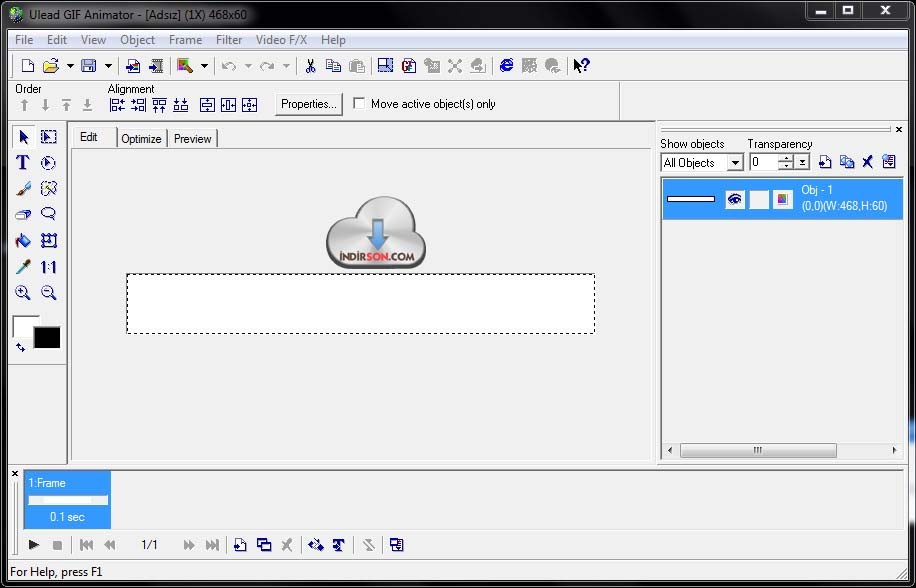
Task: Click the Transparency value input field
Action: click(x=764, y=162)
